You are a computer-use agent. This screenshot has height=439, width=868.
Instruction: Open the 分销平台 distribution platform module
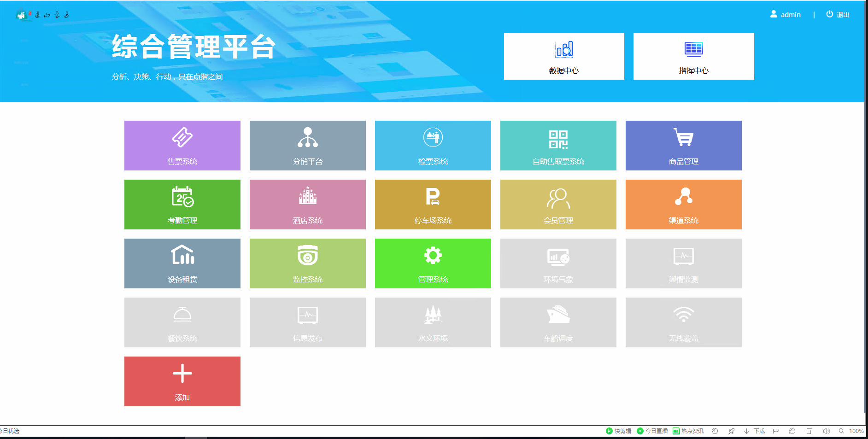[307, 146]
